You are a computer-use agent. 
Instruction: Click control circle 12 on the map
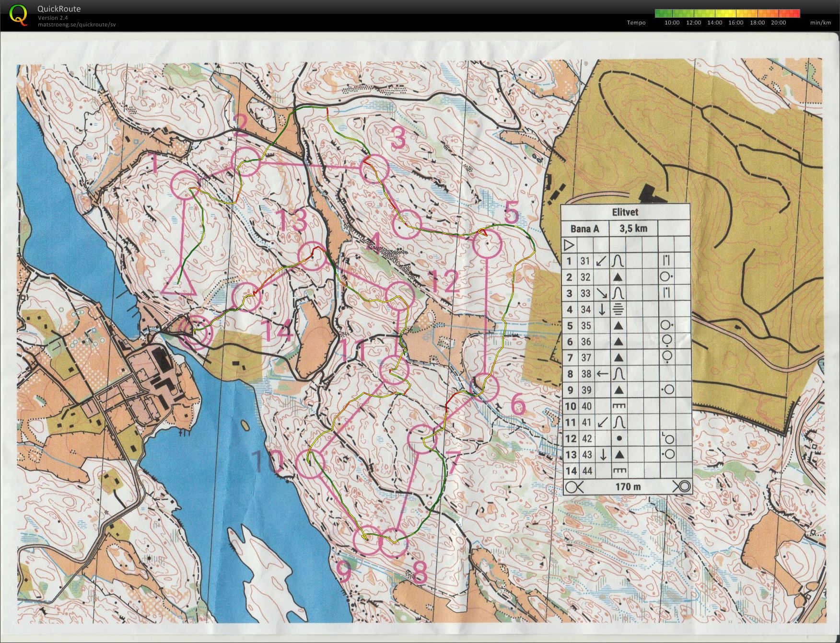[x=399, y=297]
